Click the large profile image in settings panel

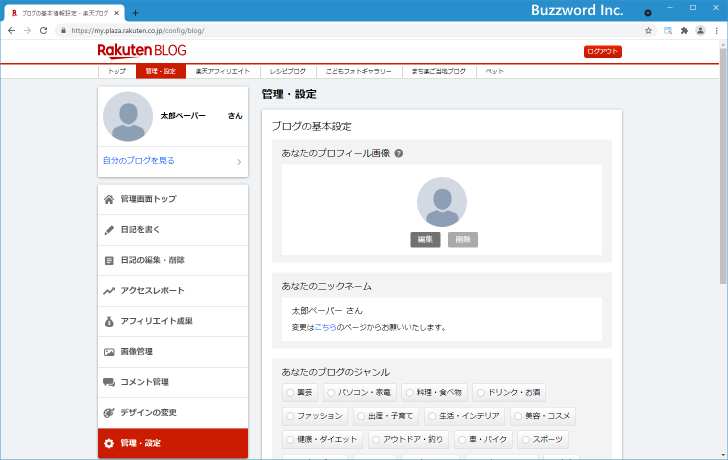442,202
